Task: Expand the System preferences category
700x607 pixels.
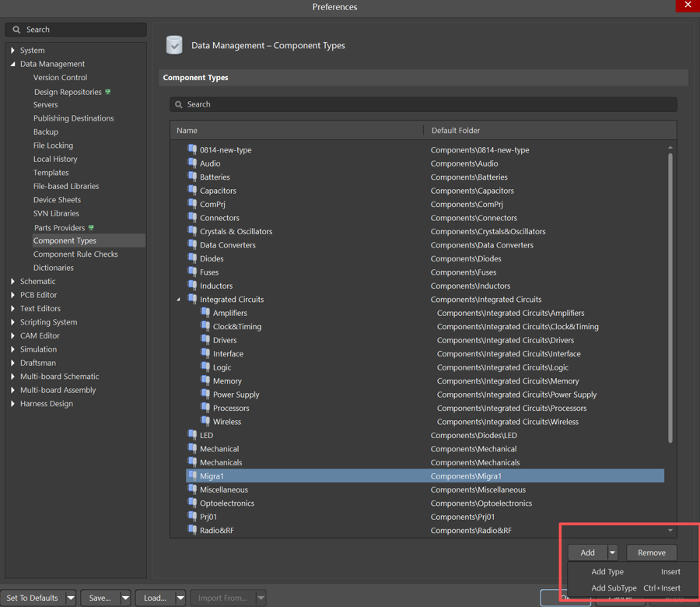Action: click(12, 51)
